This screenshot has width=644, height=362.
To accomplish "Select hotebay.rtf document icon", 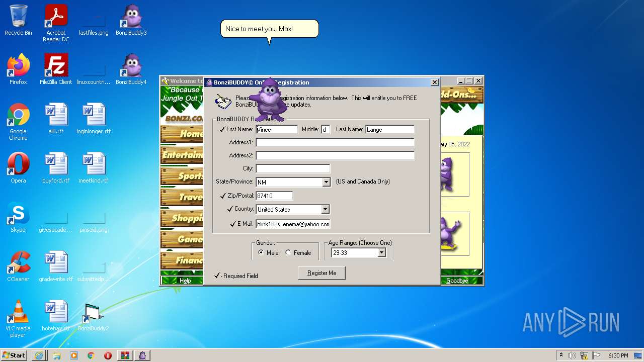I will [x=56, y=316].
